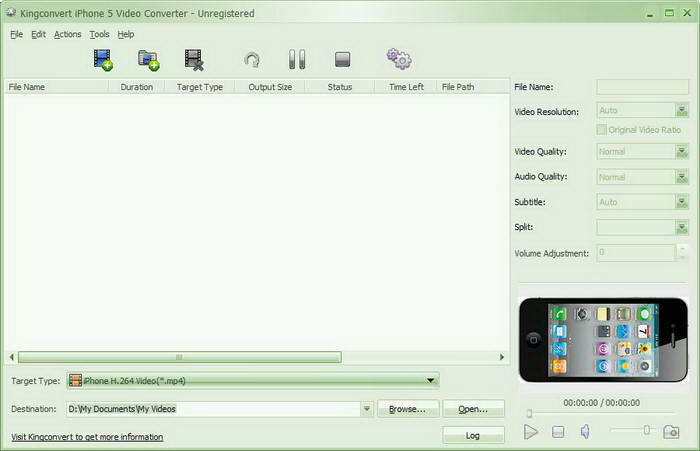This screenshot has width=700, height=451.
Task: Click the film icon in Target Type box
Action: (75, 380)
